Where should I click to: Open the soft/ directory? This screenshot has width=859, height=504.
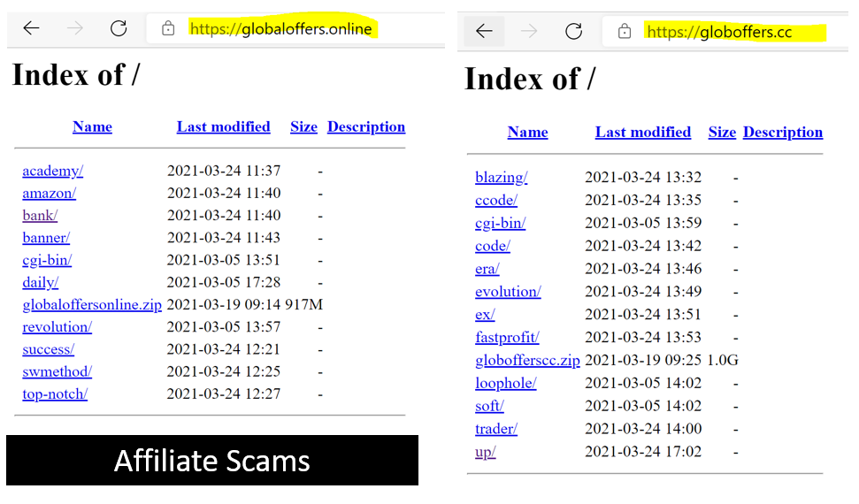tap(489, 406)
